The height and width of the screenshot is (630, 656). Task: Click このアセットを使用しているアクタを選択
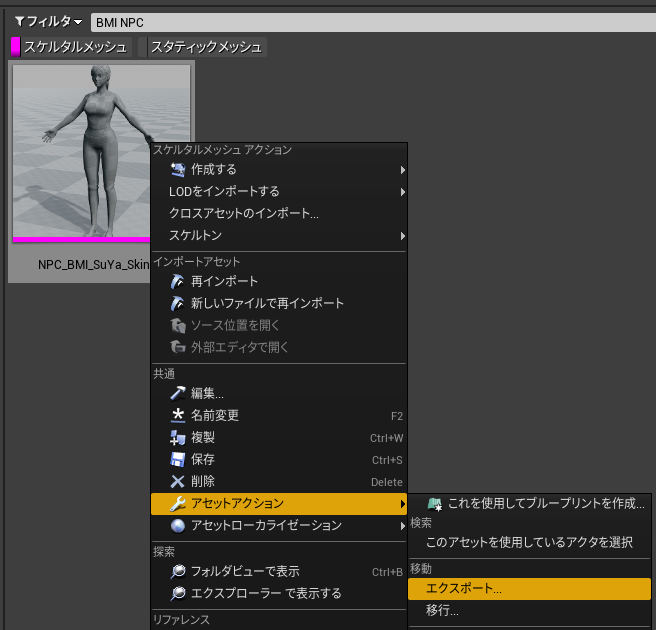click(529, 542)
